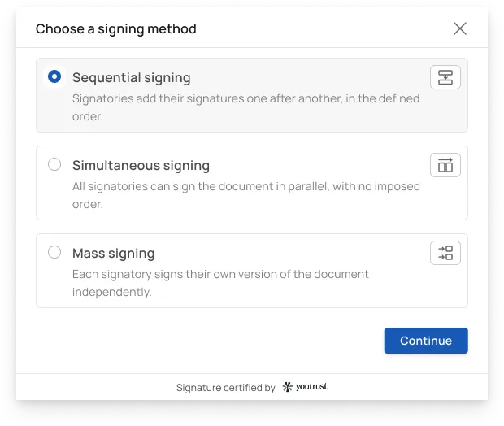This screenshot has width=504, height=426.
Task: Select the Simultaneous signing radio button
Action: [x=54, y=164]
